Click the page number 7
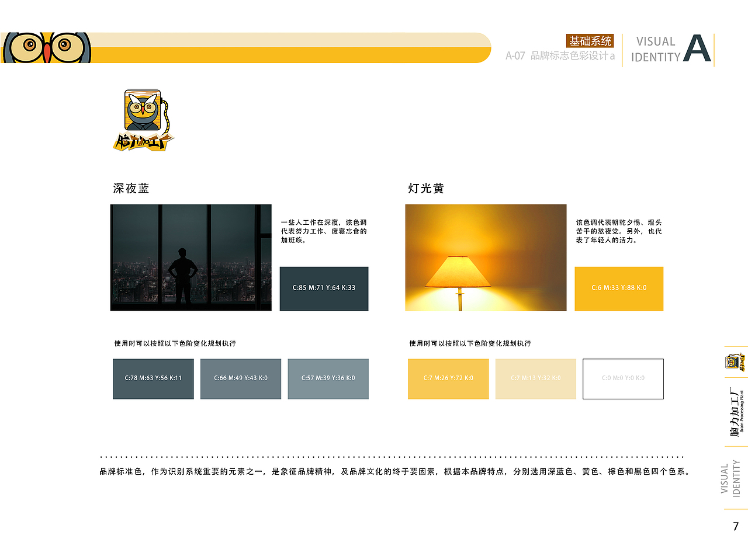The image size is (748, 560). pos(735,526)
